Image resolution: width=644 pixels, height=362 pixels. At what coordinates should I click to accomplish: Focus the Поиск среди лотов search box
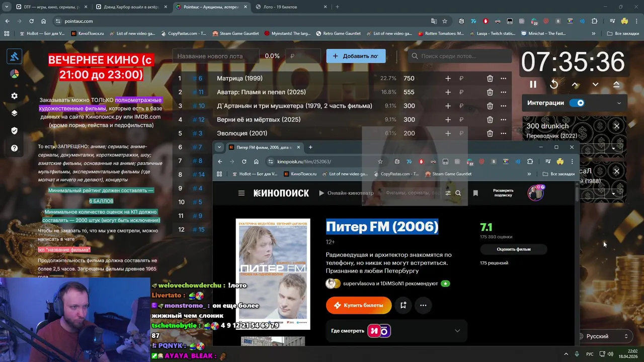460,56
